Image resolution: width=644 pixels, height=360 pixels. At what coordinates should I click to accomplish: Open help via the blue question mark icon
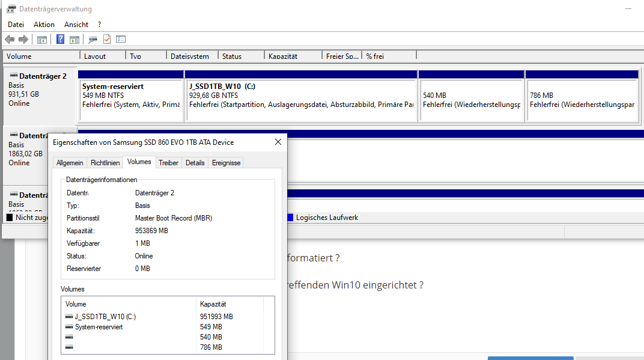coord(60,40)
